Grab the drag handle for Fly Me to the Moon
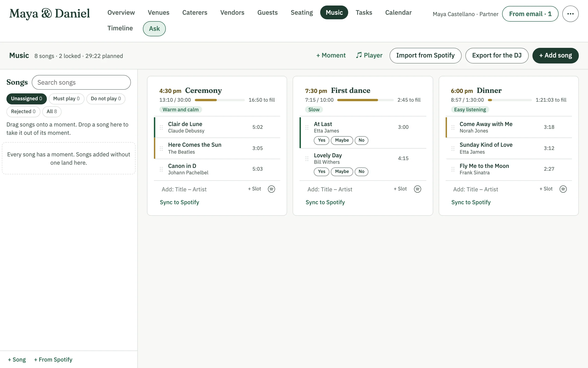Screen dimensions: 588x368 pyautogui.click(x=453, y=169)
